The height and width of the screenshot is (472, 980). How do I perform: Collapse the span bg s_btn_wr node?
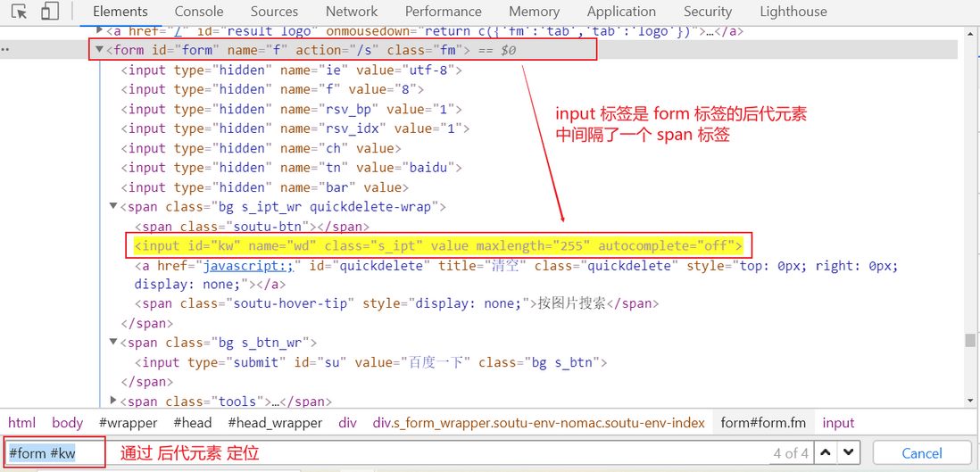pyautogui.click(x=113, y=342)
